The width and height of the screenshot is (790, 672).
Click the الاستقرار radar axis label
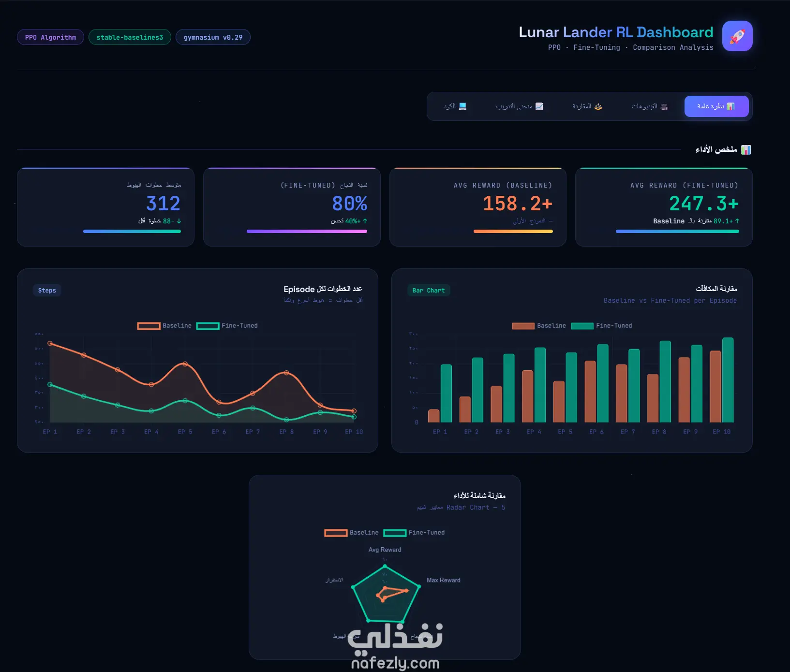(x=334, y=580)
